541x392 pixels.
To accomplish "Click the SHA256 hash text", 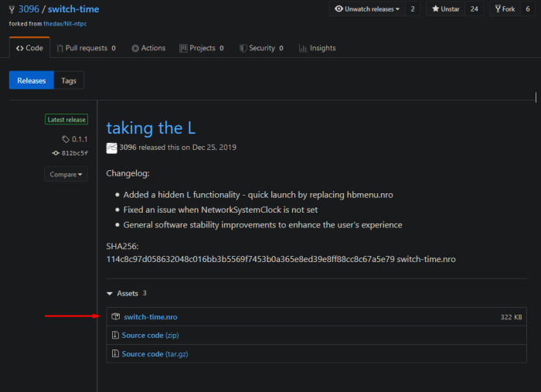I will pos(250,259).
